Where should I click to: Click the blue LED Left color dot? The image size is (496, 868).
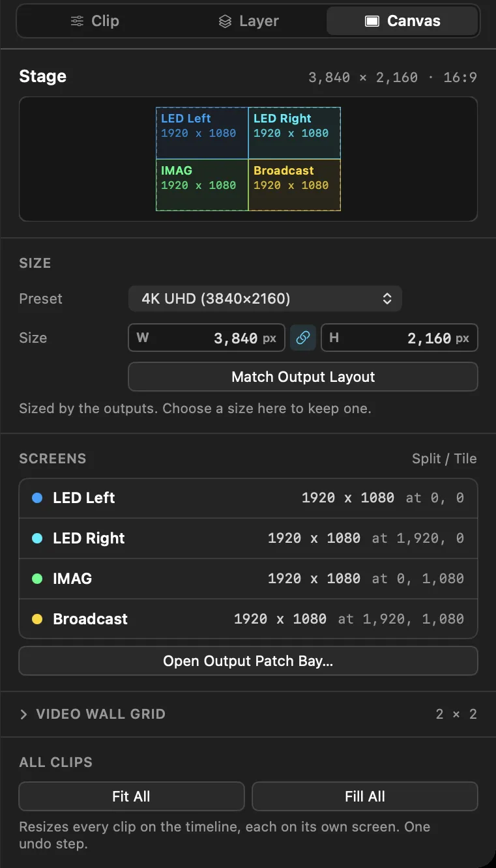coord(37,498)
